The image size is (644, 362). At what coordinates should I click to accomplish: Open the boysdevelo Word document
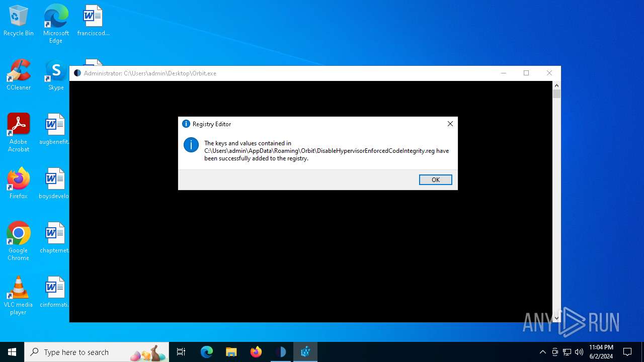tap(54, 184)
